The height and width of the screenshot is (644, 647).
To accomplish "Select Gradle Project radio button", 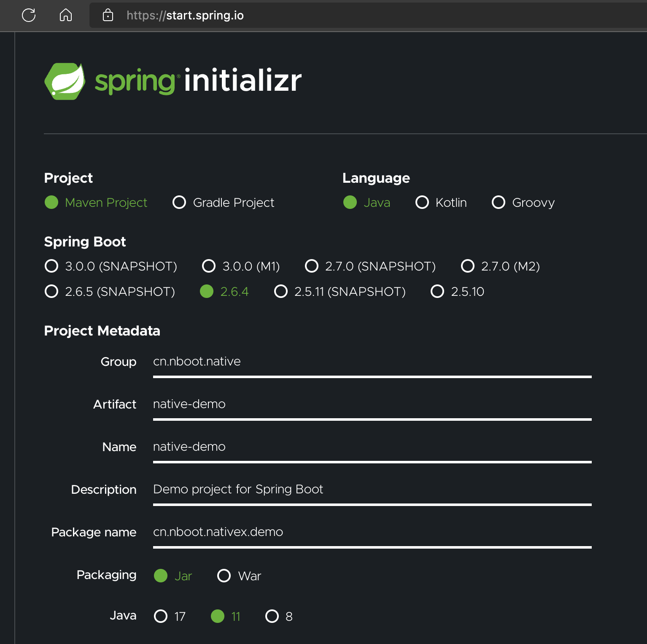I will point(179,203).
